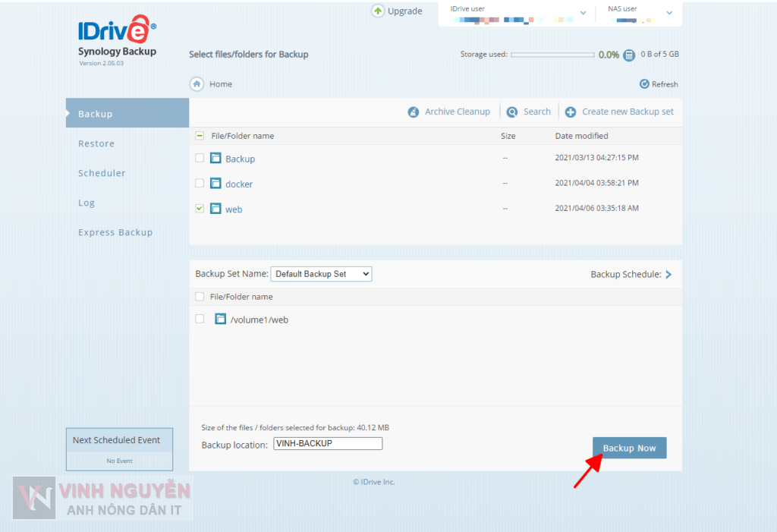The width and height of the screenshot is (777, 532).
Task: Tick the docker folder checkbox
Action: (x=200, y=183)
